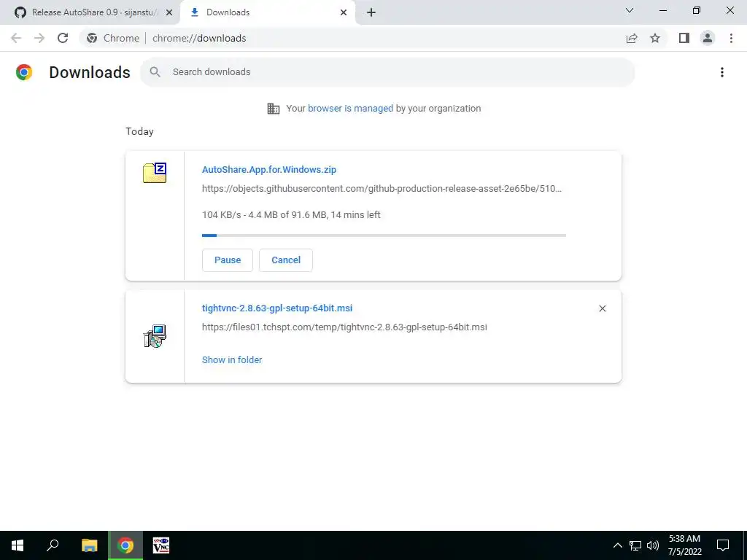Open the tab search chevron

630,10
